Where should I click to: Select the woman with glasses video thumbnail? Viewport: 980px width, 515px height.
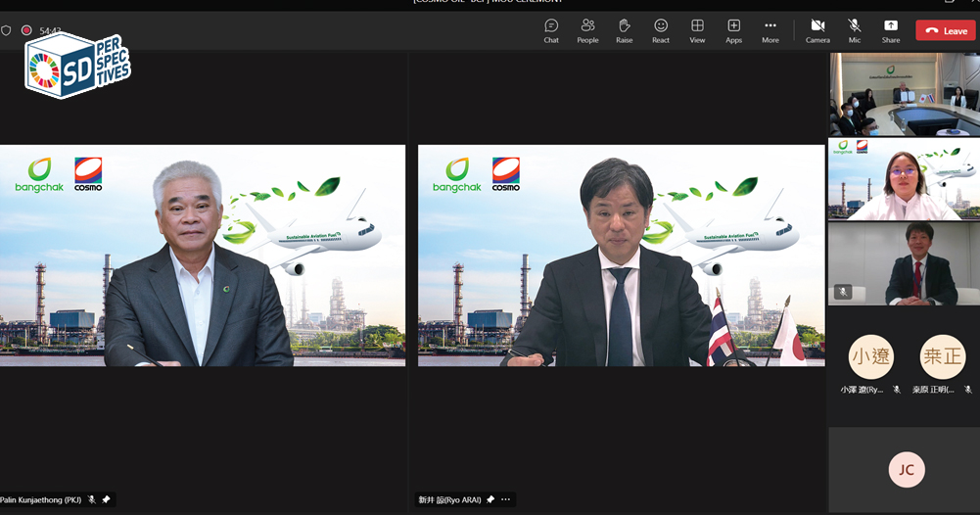pos(904,179)
